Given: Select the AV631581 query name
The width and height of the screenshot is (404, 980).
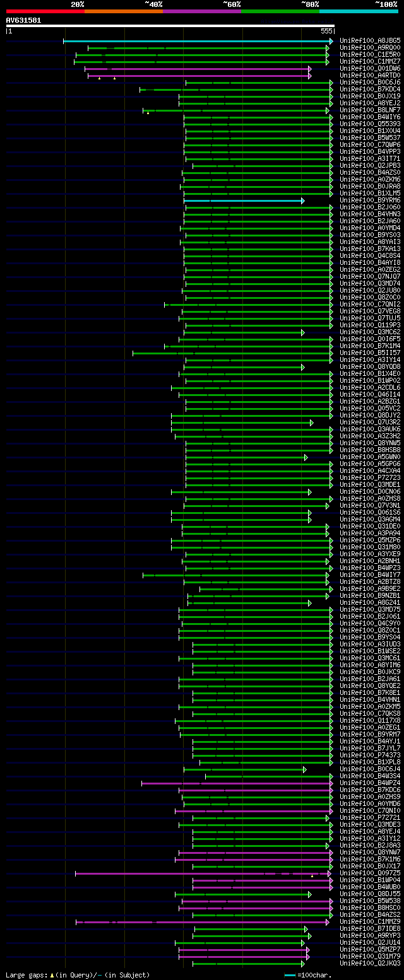Looking at the screenshot, I should coord(23,20).
